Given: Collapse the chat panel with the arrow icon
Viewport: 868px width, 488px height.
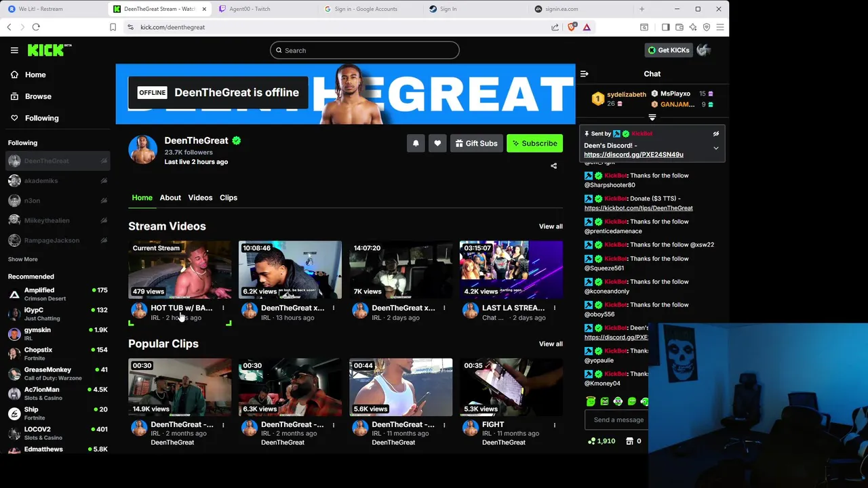Looking at the screenshot, I should (585, 74).
